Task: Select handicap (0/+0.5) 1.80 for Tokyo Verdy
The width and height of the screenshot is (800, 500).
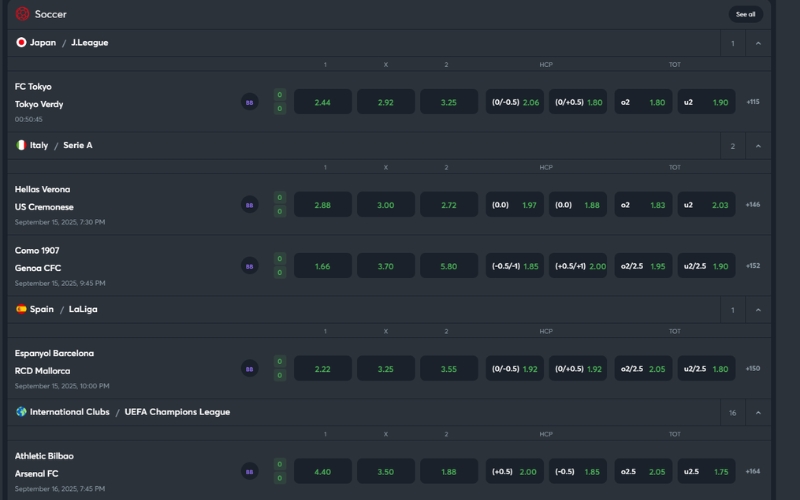Action: (x=578, y=102)
